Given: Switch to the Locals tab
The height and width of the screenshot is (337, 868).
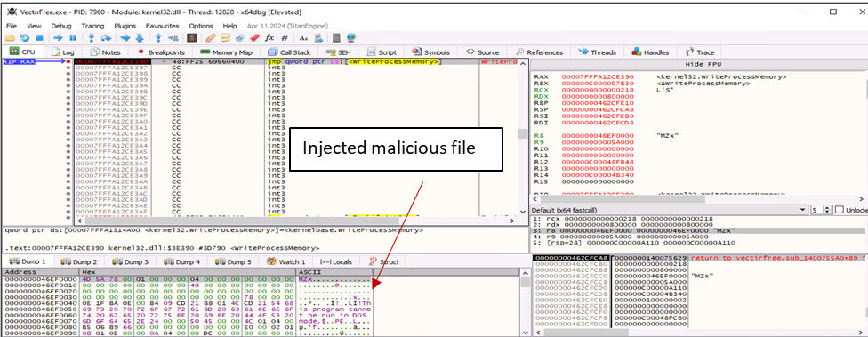Looking at the screenshot, I should [x=336, y=261].
